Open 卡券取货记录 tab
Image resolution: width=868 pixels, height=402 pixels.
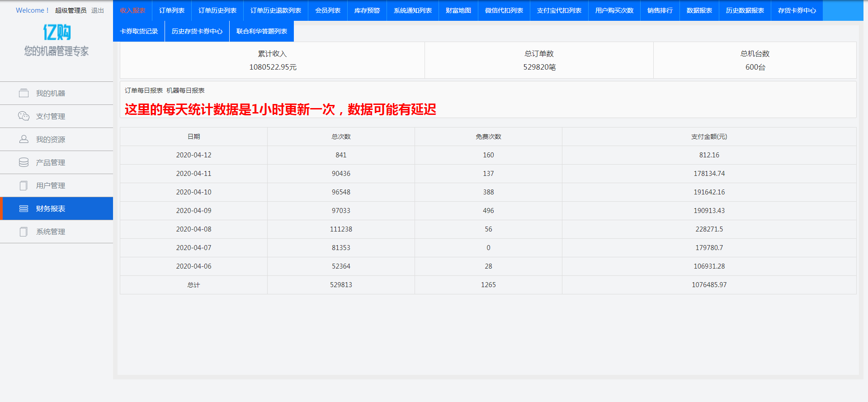[x=139, y=31]
